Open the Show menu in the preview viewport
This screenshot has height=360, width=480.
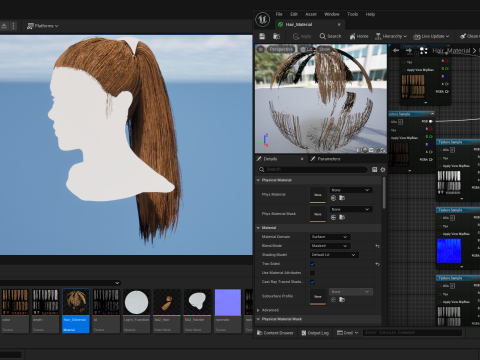pyautogui.click(x=324, y=49)
